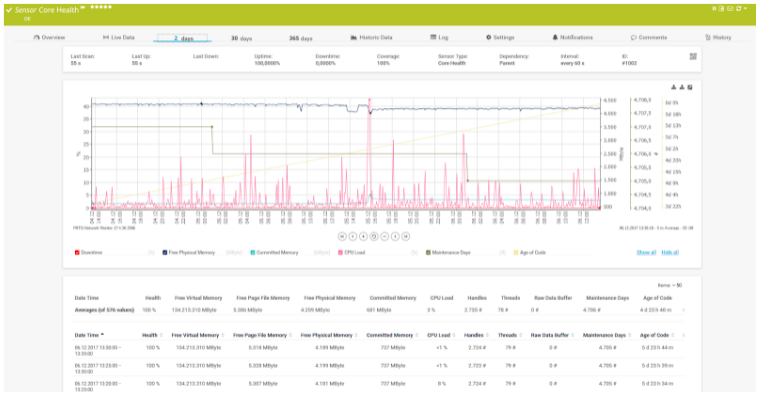Viewport: 762px width, 397px height.
Task: Open the Overview tab
Action: [x=49, y=37]
